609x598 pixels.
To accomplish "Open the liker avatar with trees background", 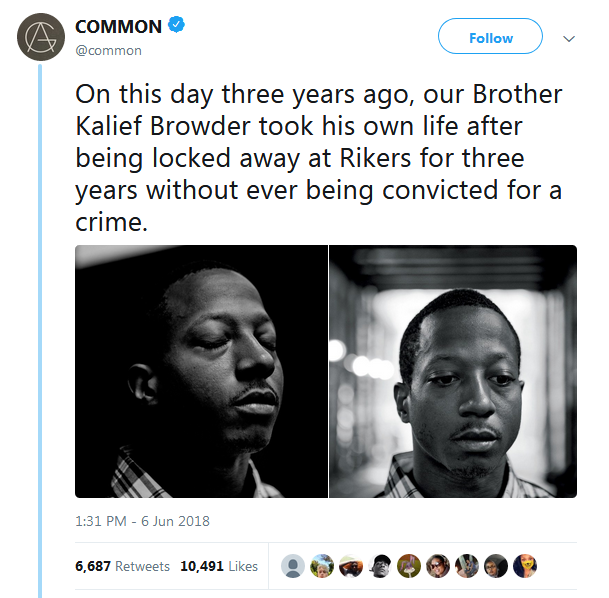I will [x=322, y=566].
